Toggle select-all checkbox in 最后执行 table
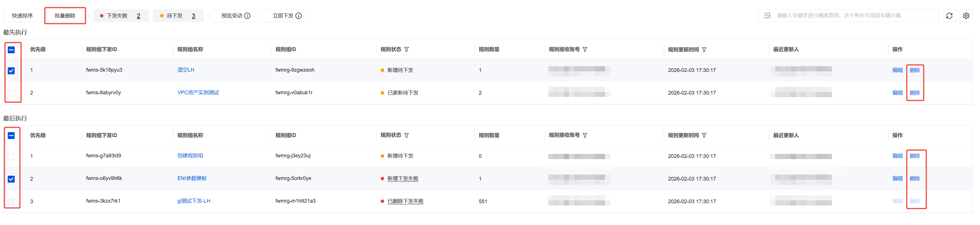Screen dimensions: 980x225 (x=11, y=136)
